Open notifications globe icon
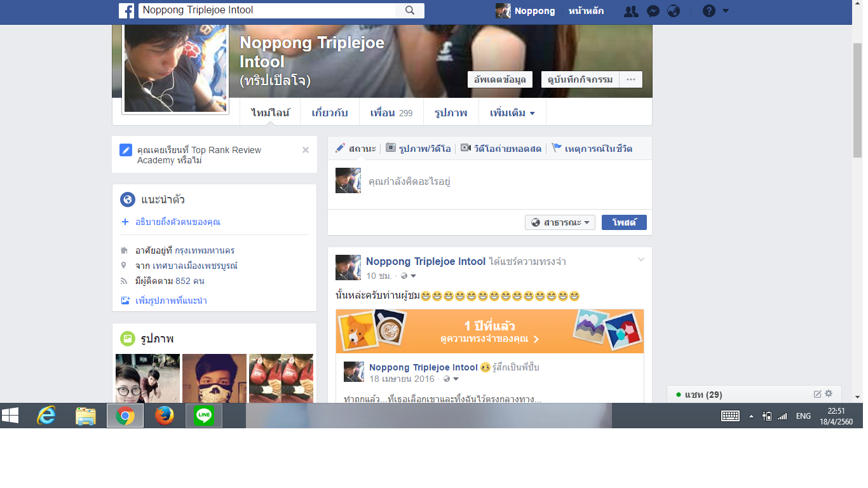The width and height of the screenshot is (868, 488). [x=674, y=11]
